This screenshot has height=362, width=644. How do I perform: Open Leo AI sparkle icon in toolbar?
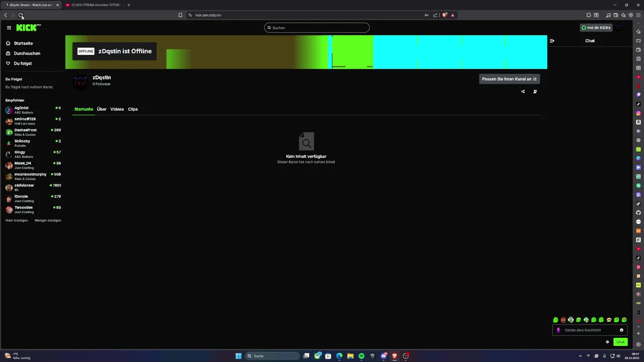(x=623, y=15)
